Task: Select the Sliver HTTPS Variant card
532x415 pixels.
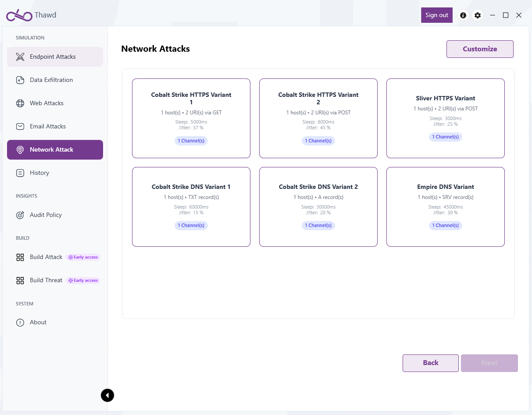Action: pyautogui.click(x=446, y=118)
